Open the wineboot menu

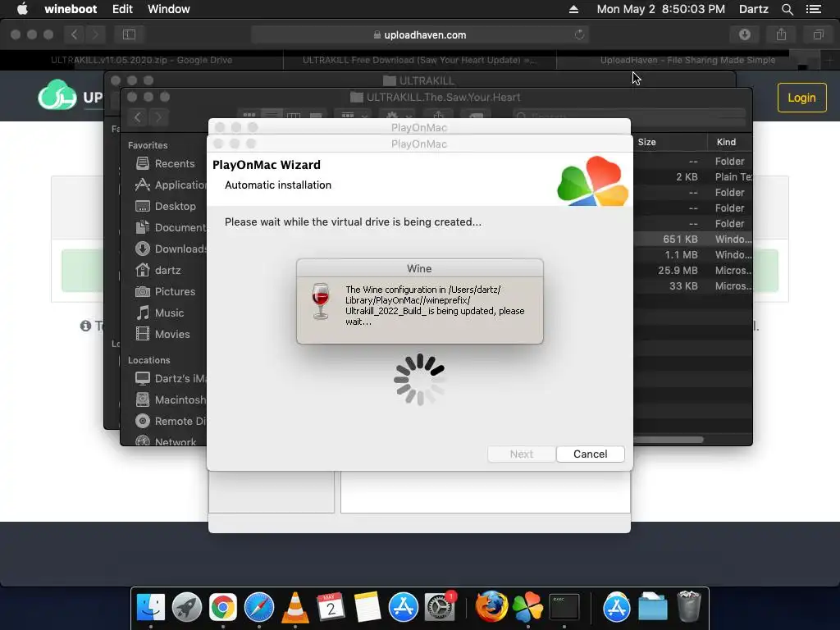tap(71, 9)
